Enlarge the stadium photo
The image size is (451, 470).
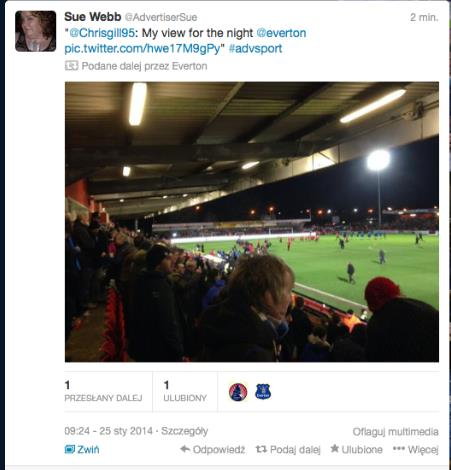tap(252, 222)
